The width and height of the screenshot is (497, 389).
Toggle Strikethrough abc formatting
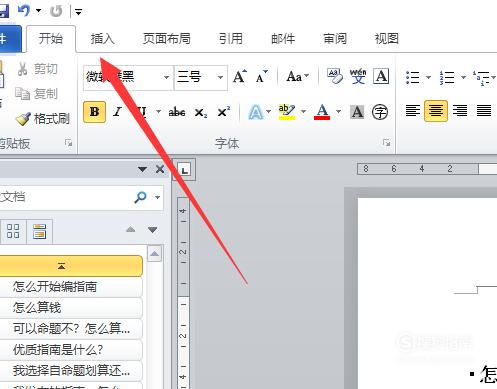[x=177, y=112]
